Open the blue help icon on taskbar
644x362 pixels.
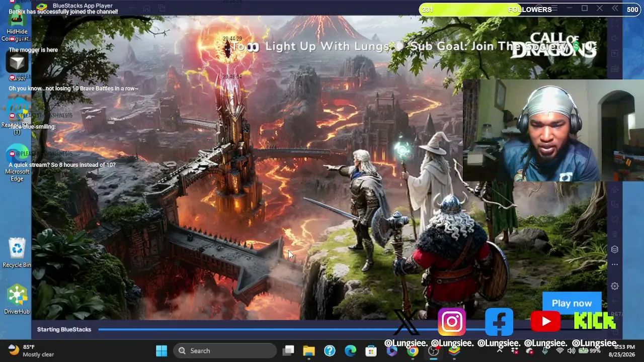click(330, 351)
